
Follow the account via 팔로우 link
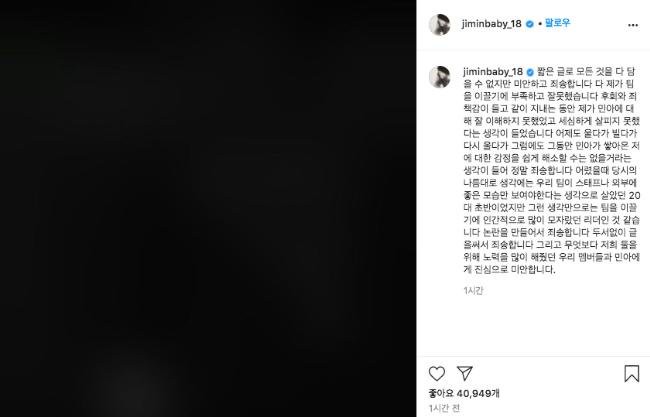(558, 23)
